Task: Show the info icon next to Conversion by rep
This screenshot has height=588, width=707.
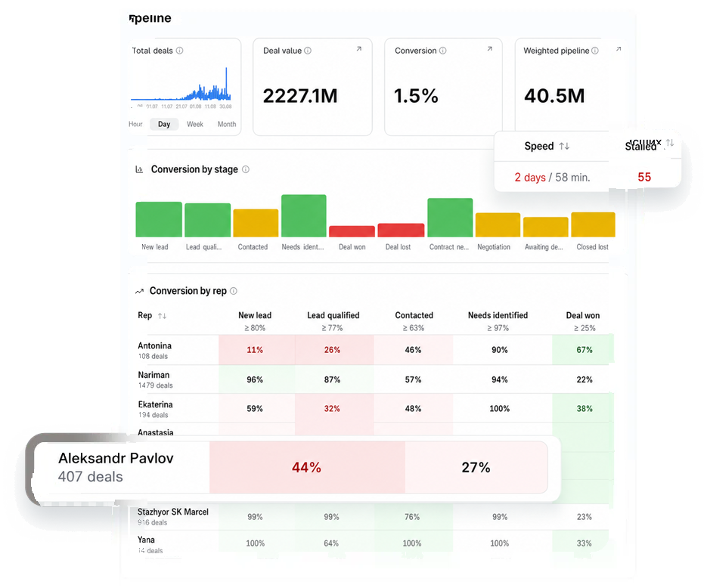Action: coord(234,291)
